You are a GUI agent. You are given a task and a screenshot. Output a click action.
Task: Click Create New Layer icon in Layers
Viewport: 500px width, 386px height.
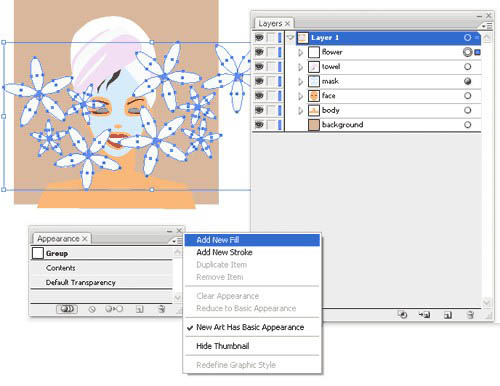pyautogui.click(x=448, y=315)
